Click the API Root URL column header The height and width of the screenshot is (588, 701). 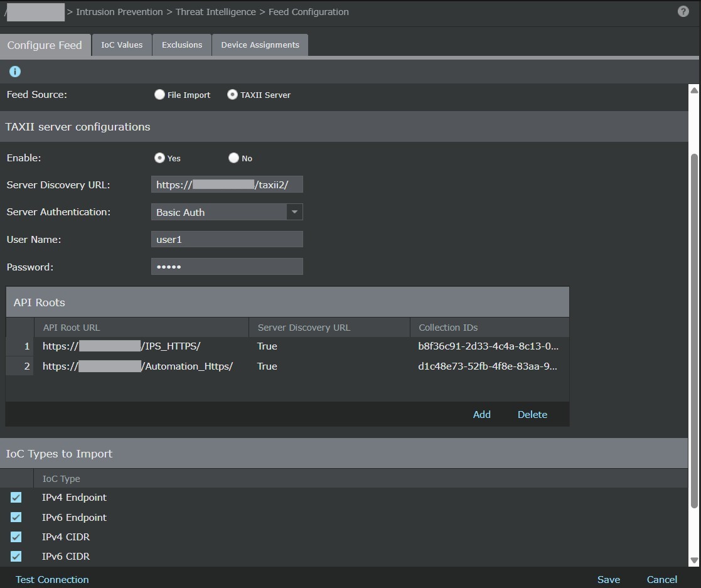(x=141, y=328)
